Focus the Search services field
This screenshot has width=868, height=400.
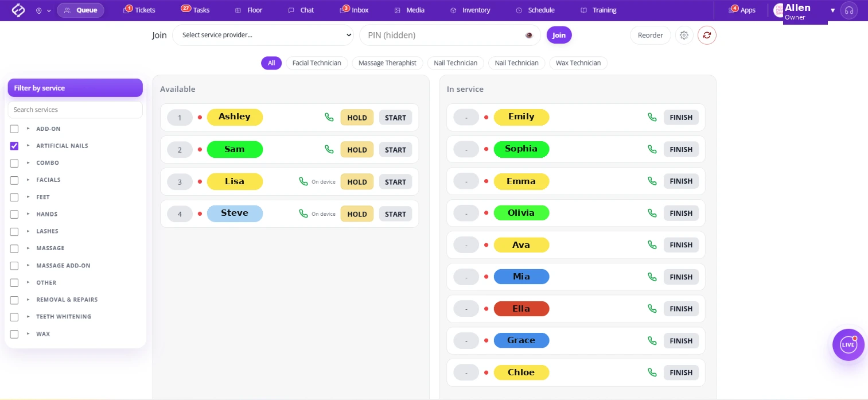click(x=75, y=110)
